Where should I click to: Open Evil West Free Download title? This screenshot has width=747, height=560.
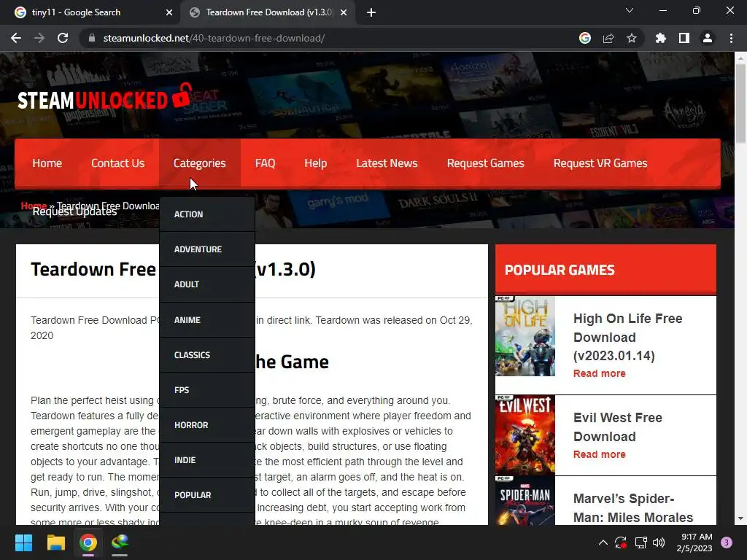tap(618, 427)
